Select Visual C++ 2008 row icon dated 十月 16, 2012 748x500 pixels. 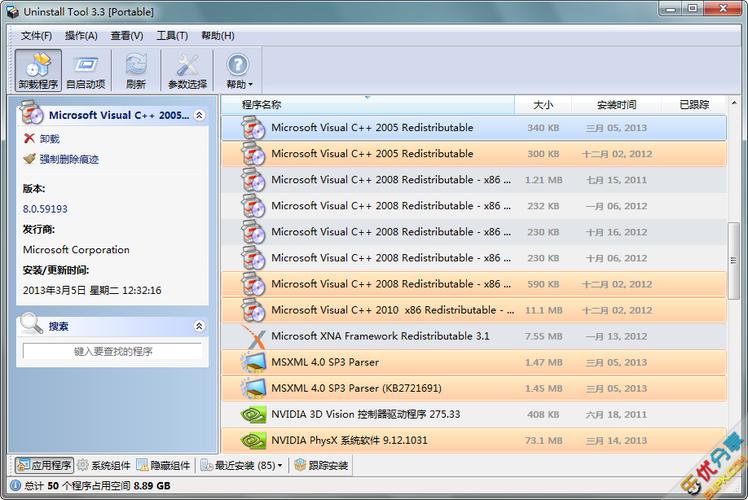(253, 232)
